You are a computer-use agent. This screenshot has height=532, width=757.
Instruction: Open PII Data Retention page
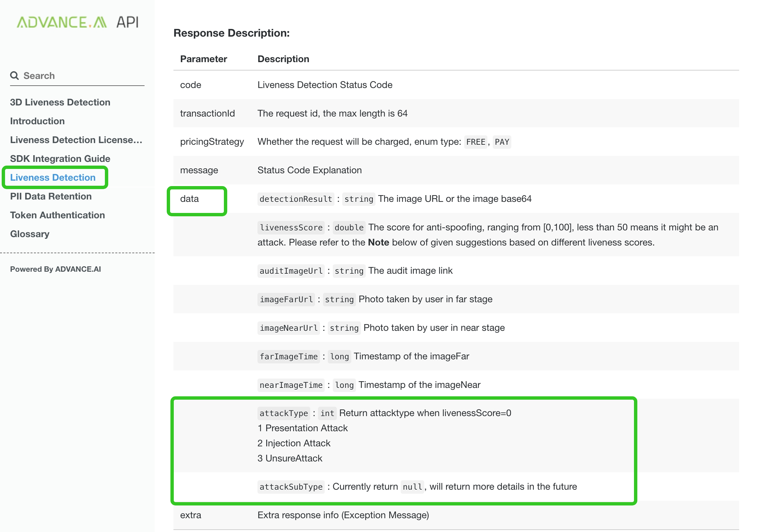point(51,196)
